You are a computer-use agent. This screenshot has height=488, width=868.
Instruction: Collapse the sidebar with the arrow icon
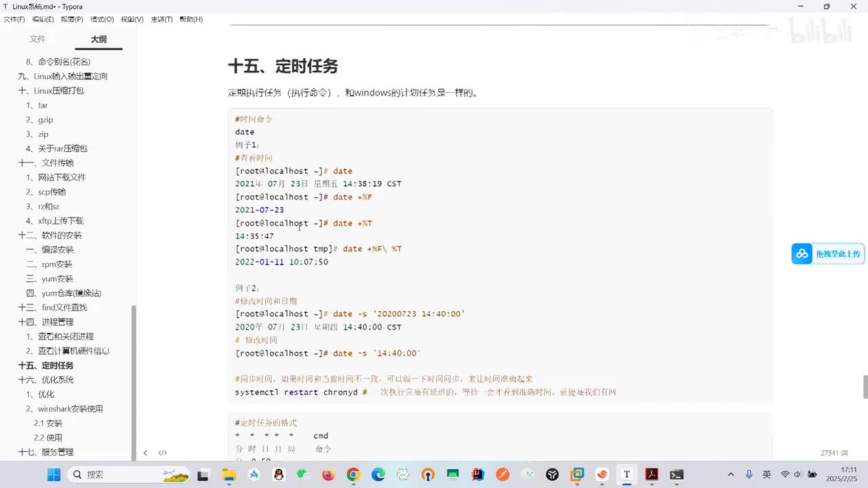point(145,453)
